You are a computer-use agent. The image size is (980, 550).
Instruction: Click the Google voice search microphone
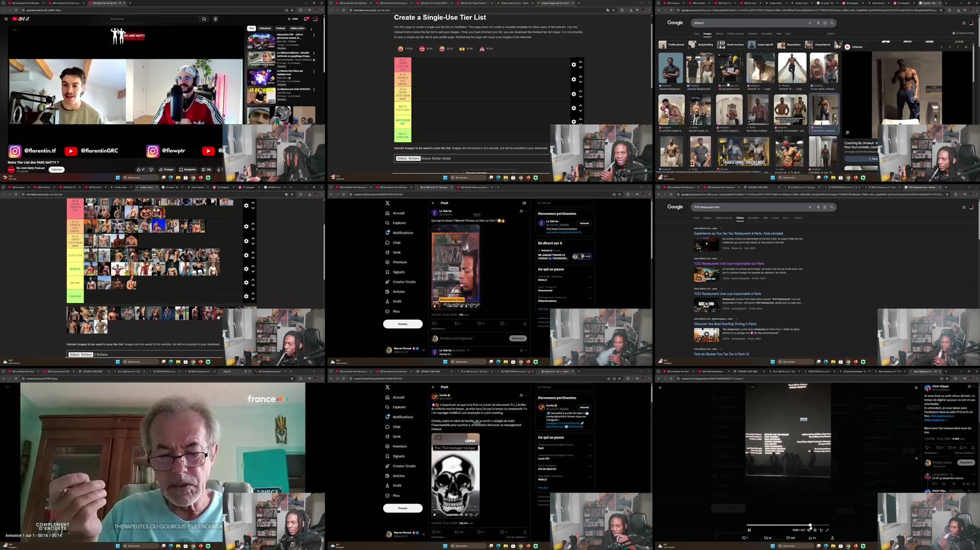point(817,23)
